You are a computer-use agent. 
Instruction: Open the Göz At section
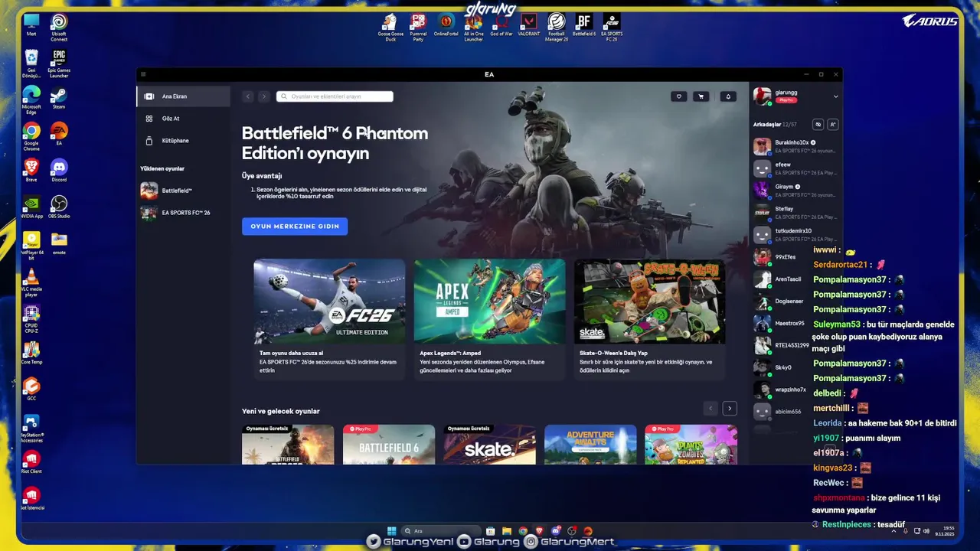tap(184, 119)
